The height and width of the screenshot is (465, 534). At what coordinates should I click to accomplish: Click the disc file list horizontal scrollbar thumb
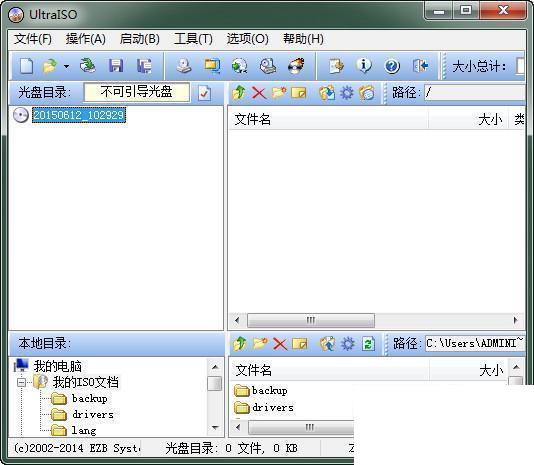pyautogui.click(x=311, y=320)
